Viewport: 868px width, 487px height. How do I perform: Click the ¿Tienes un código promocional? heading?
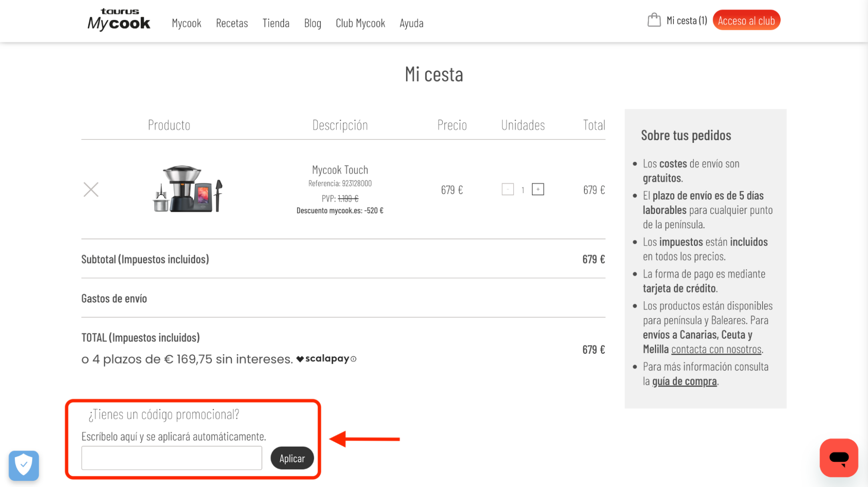(x=164, y=414)
